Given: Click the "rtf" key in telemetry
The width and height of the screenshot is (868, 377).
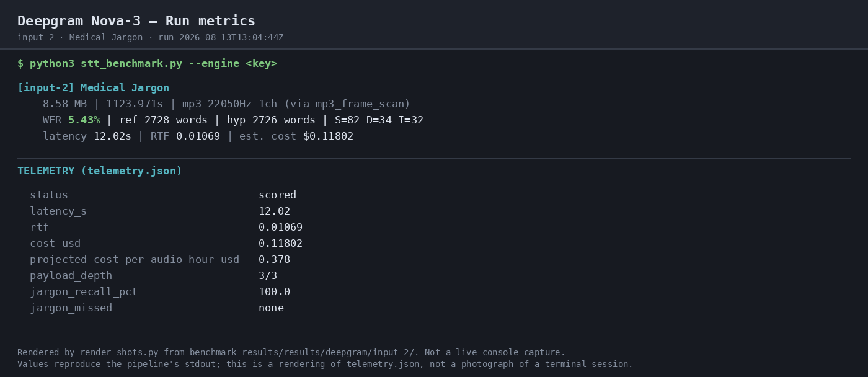Looking at the screenshot, I should 39,228.
